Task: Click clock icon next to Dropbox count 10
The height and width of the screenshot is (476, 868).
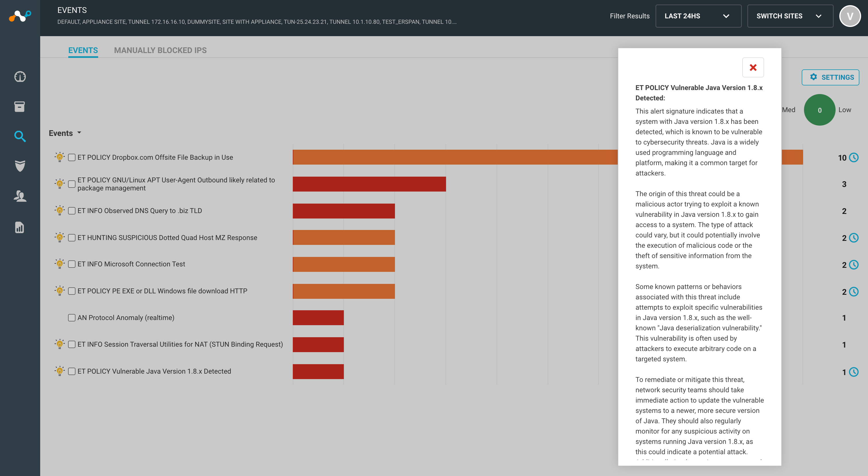Action: pyautogui.click(x=854, y=157)
